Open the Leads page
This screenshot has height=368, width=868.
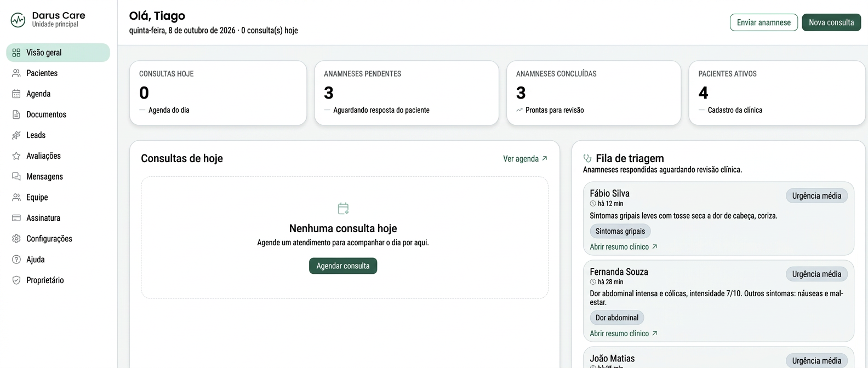coord(58,135)
